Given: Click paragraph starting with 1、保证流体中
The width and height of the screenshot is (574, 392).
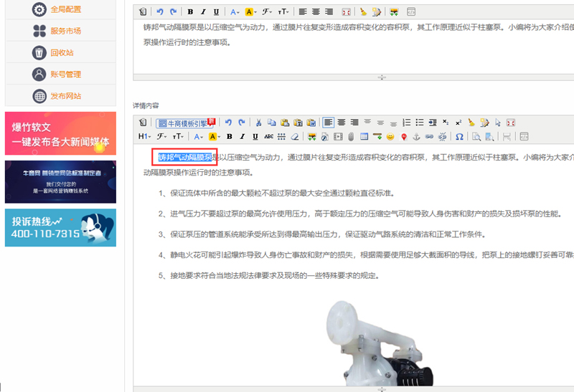Looking at the screenshot, I should coord(276,193).
